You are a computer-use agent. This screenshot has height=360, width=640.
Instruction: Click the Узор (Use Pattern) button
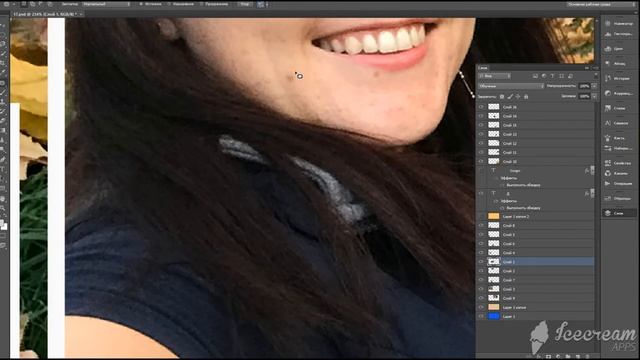[244, 4]
